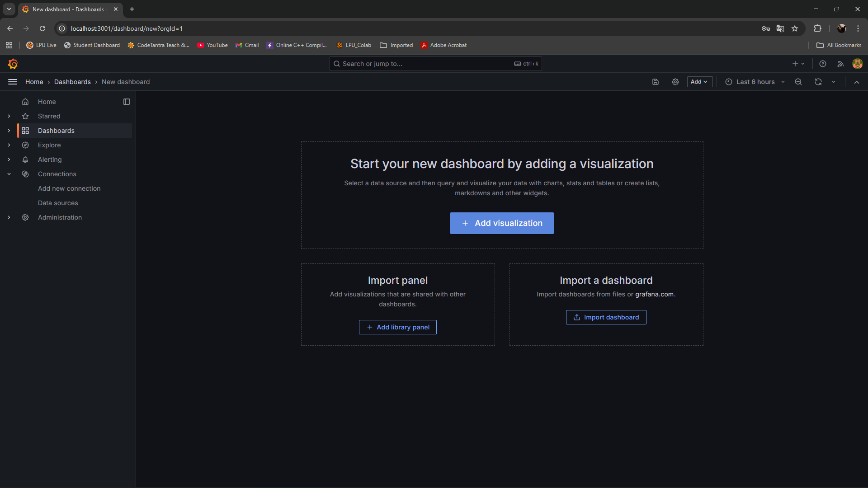The width and height of the screenshot is (868, 488).
Task: Open Data sources menu item
Action: pos(58,203)
